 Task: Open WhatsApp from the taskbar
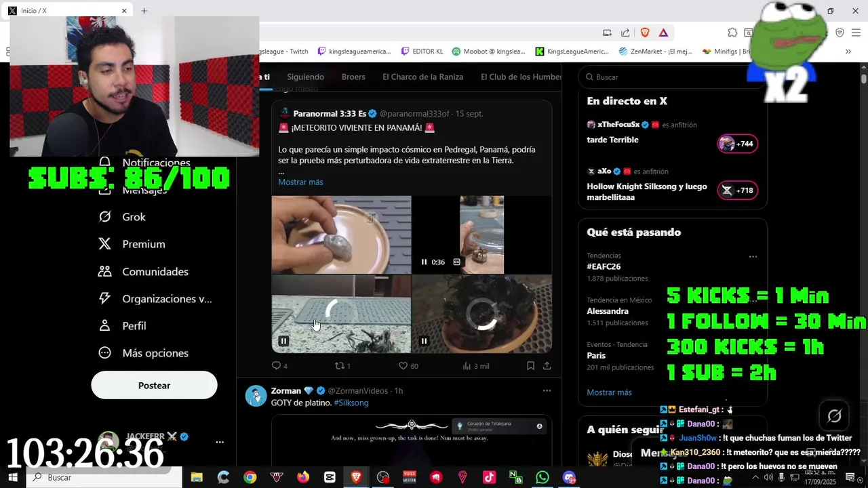(x=542, y=477)
